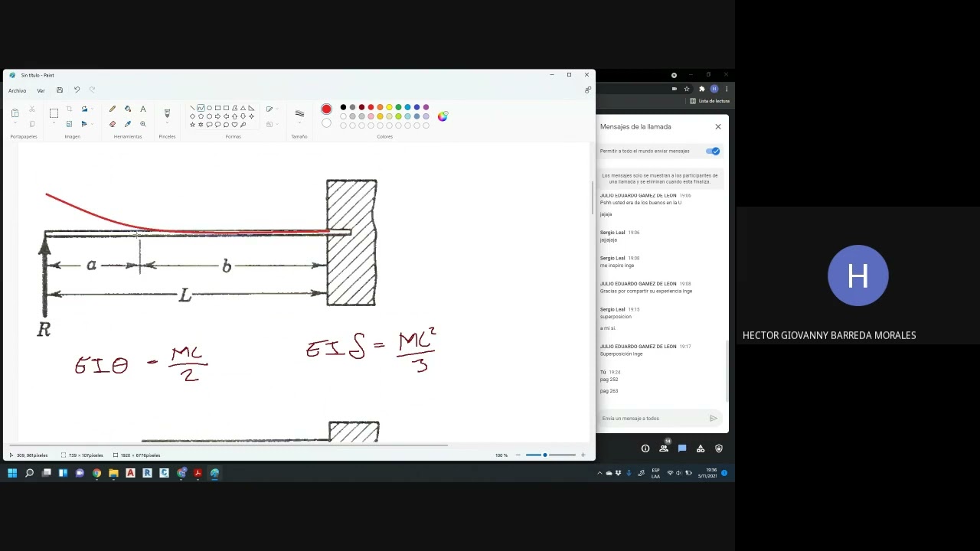Open the Archivo menu in Paint

pyautogui.click(x=17, y=90)
